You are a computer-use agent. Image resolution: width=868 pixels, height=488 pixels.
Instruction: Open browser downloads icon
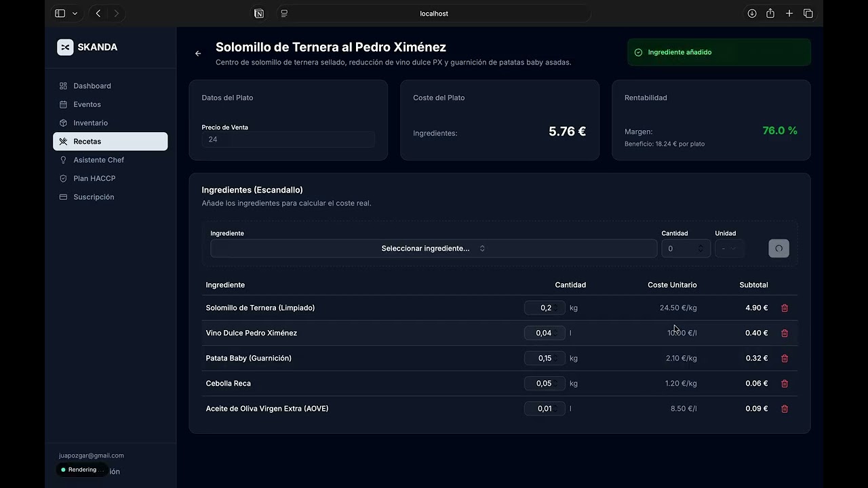click(752, 14)
